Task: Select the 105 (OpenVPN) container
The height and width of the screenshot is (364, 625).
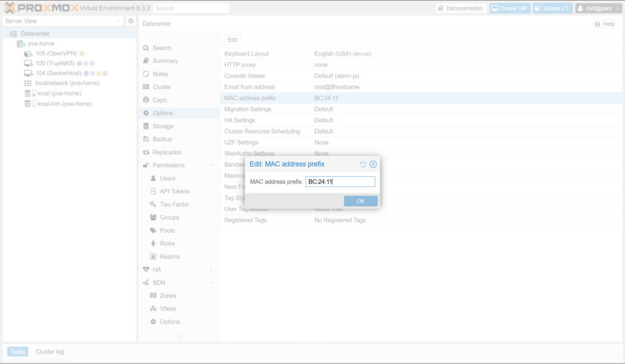Action: tap(56, 54)
